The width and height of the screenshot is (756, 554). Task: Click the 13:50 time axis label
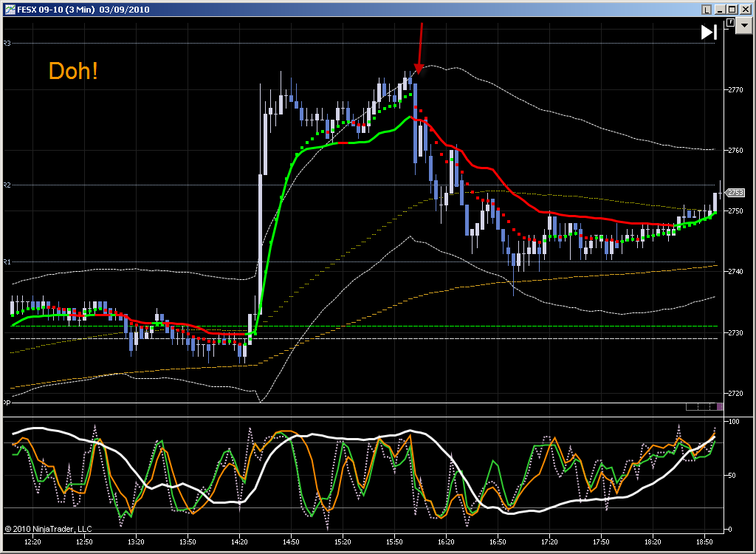[x=188, y=542]
